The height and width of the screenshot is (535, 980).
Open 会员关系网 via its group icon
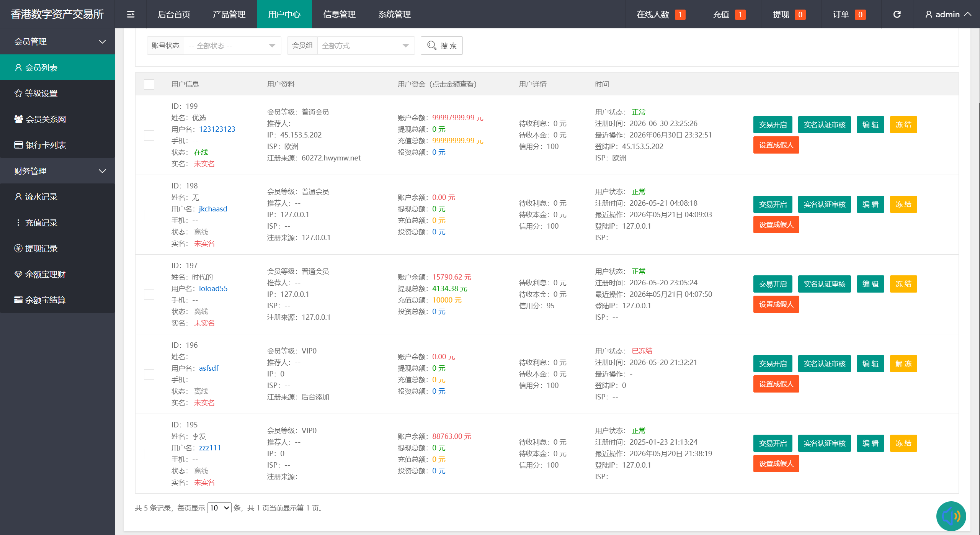pyautogui.click(x=18, y=119)
